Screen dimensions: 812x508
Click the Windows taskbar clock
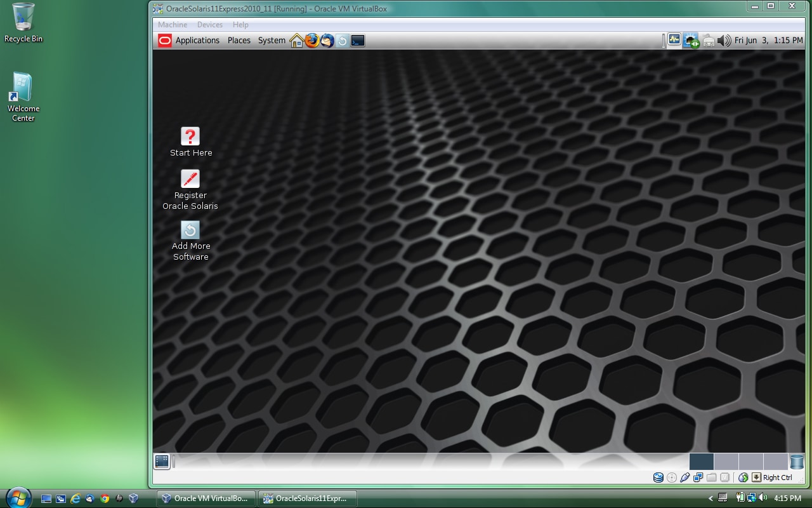788,498
